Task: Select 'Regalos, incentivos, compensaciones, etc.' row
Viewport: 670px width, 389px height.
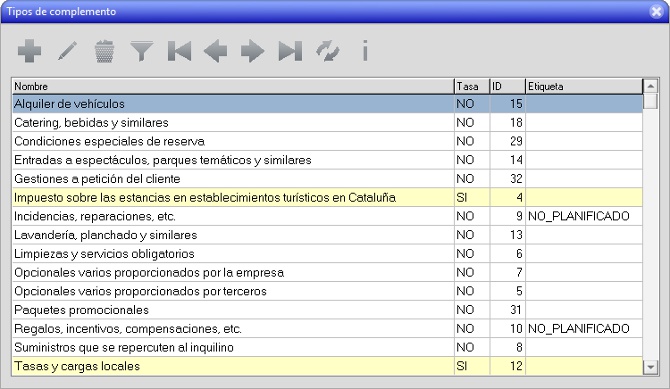Action: [x=327, y=329]
